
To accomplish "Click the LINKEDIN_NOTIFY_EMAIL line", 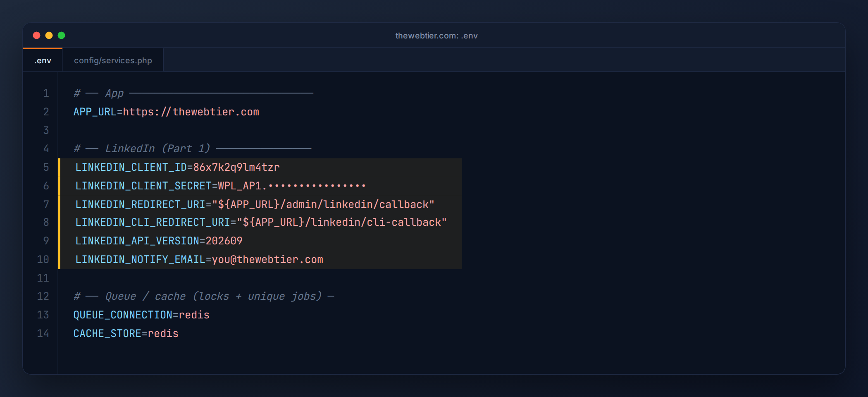I will pyautogui.click(x=199, y=260).
